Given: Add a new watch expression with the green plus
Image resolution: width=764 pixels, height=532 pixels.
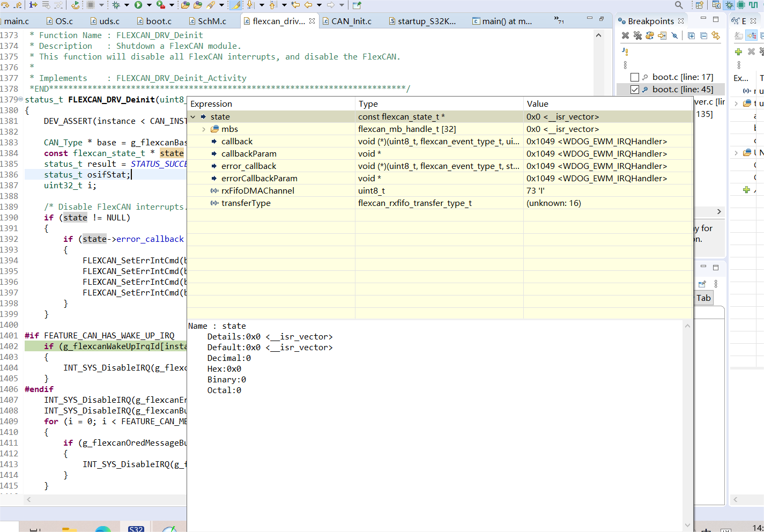Looking at the screenshot, I should 739,52.
